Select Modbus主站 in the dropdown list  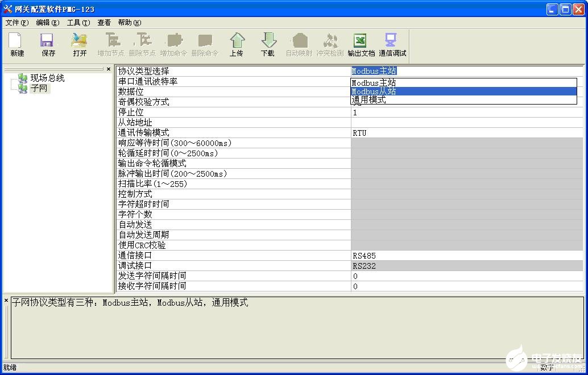[x=463, y=83]
